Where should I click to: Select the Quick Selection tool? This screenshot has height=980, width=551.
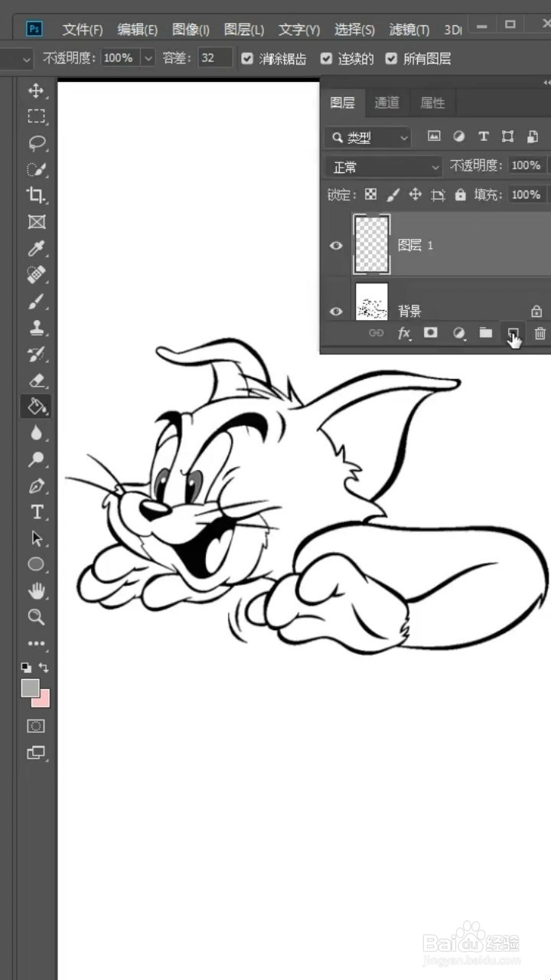(x=36, y=169)
